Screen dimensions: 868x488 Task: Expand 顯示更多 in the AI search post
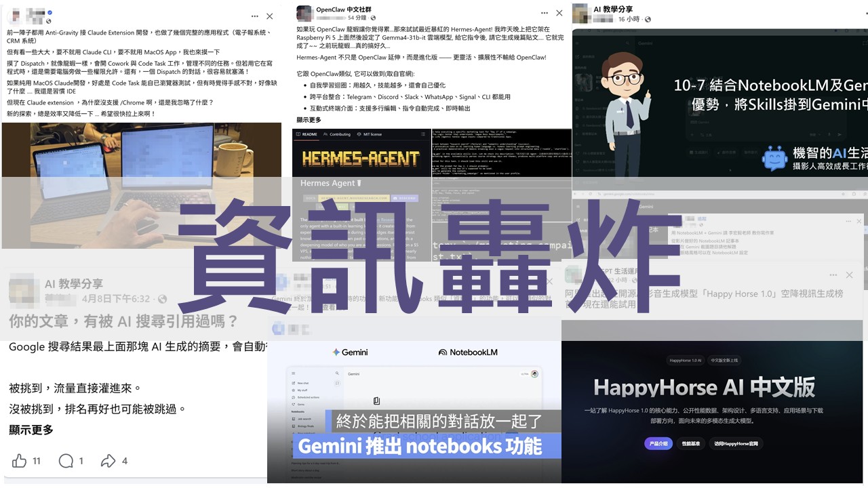pos(31,430)
